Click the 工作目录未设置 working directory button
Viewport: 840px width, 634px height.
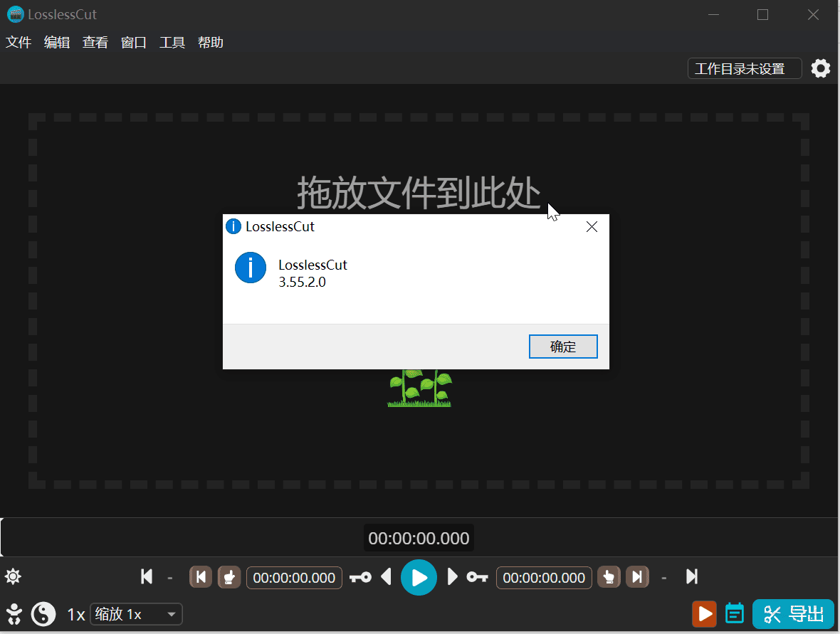click(744, 69)
